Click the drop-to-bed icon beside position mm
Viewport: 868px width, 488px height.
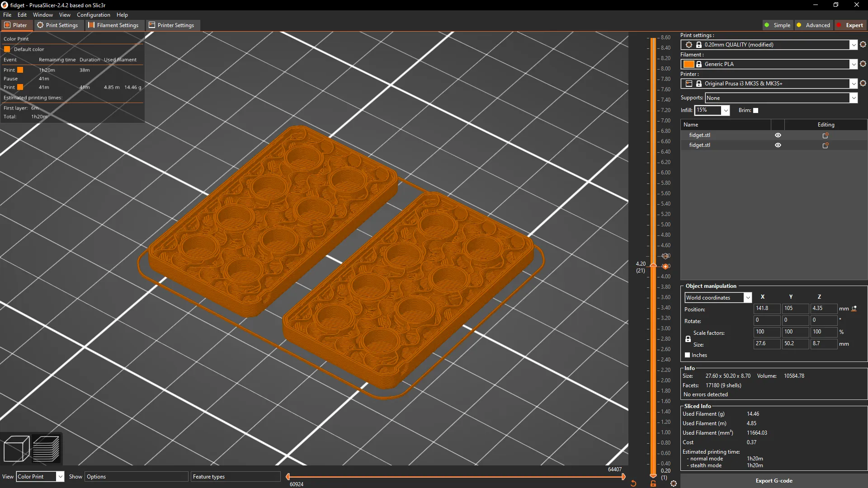click(854, 309)
